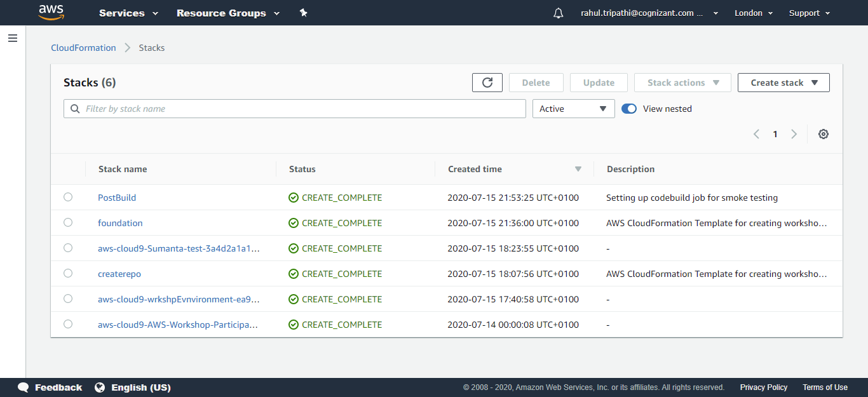Open the Create stack dropdown
The height and width of the screenshot is (397, 868).
tap(783, 83)
